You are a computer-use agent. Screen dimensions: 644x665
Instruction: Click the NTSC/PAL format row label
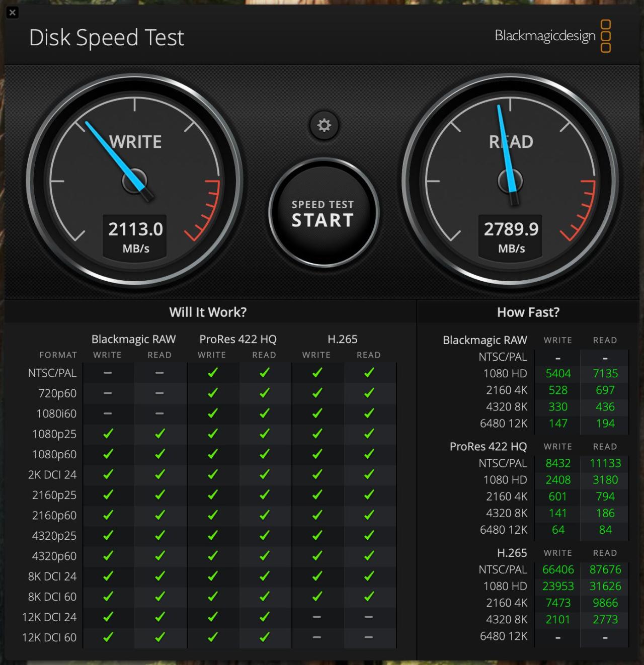pyautogui.click(x=52, y=373)
